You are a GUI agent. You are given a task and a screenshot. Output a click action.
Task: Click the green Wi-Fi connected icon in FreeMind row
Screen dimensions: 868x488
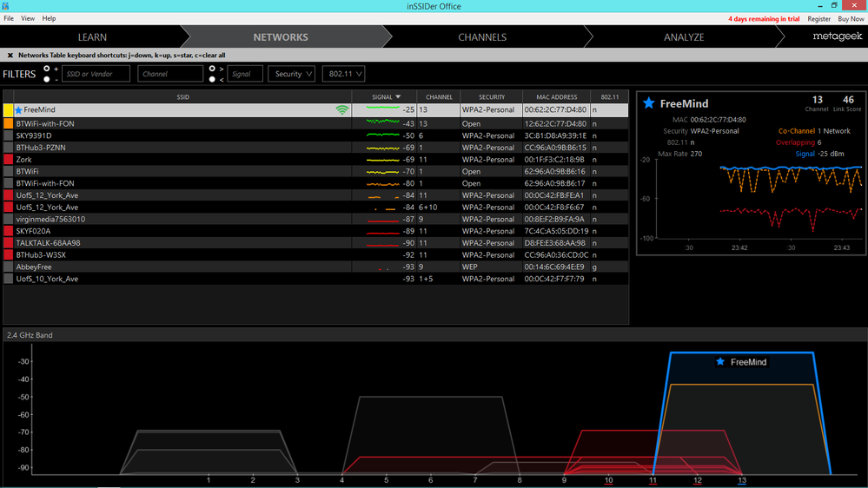pos(342,110)
